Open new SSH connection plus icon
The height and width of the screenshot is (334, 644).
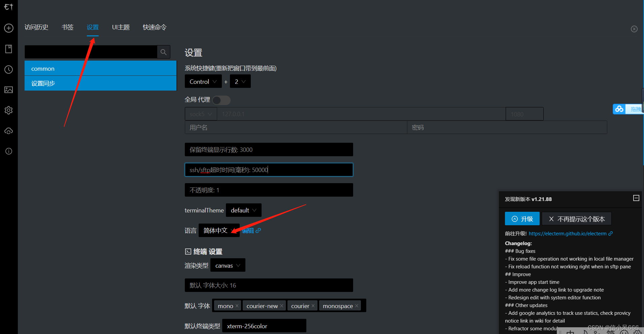coord(9,28)
